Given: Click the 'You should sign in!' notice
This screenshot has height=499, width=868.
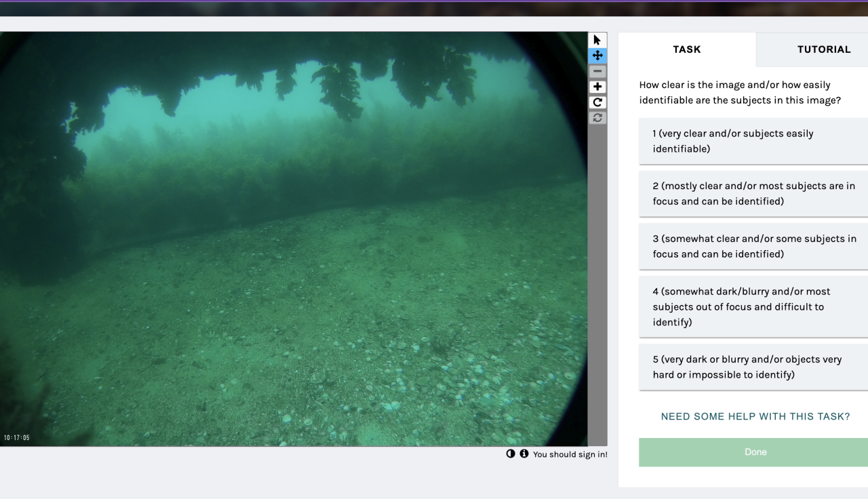Looking at the screenshot, I should click(x=570, y=454).
